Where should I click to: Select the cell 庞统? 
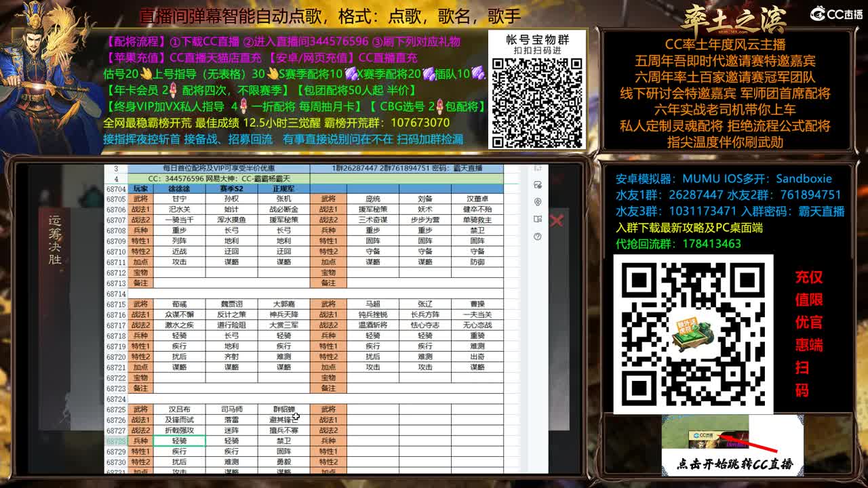373,199
